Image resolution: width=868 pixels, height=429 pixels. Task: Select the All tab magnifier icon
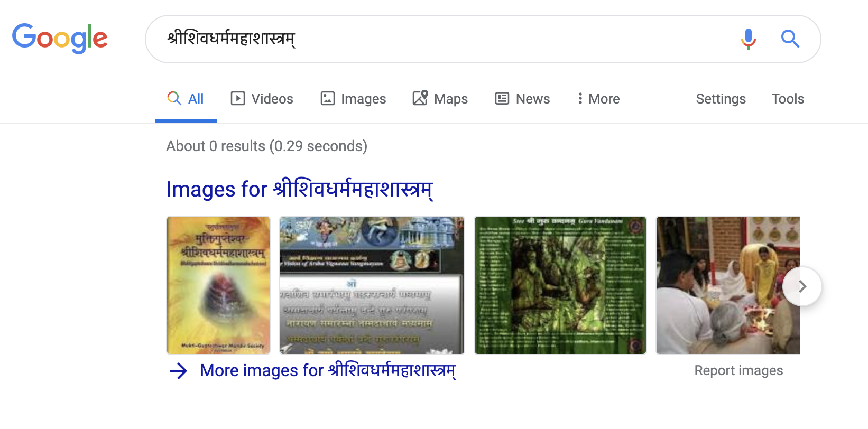(174, 98)
